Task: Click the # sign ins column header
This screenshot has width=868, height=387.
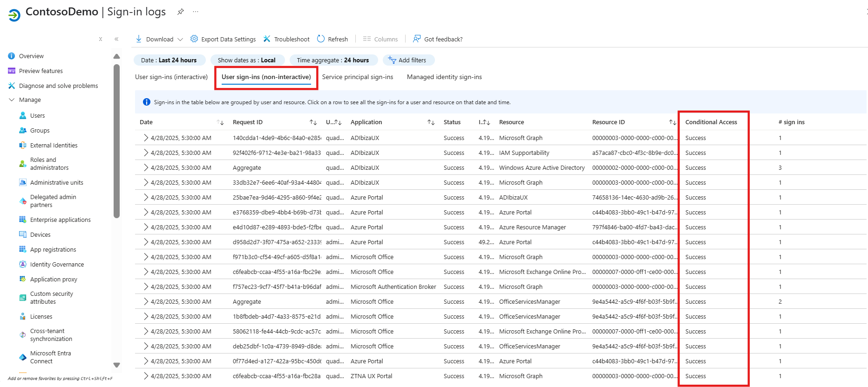Action: coord(792,122)
